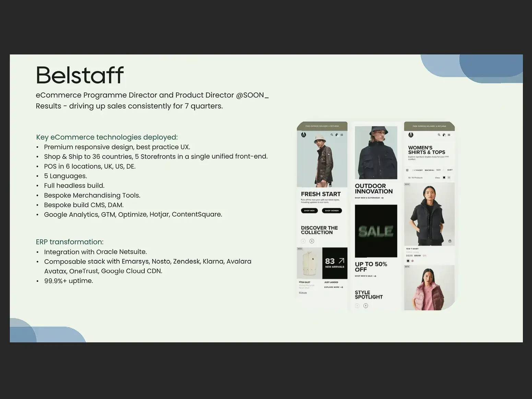Open the Icon Gilet product image
The width and height of the screenshot is (532, 399).
[x=309, y=263]
